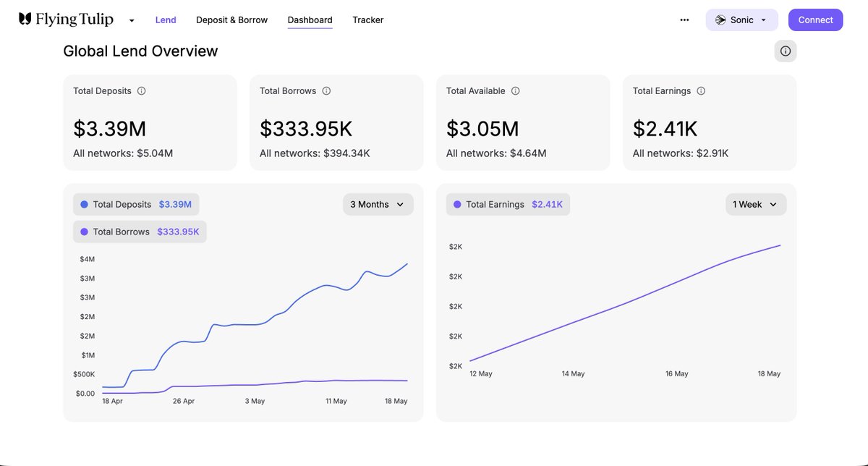This screenshot has width=868, height=466.
Task: Click the 11 May axis label
Action: pos(336,401)
